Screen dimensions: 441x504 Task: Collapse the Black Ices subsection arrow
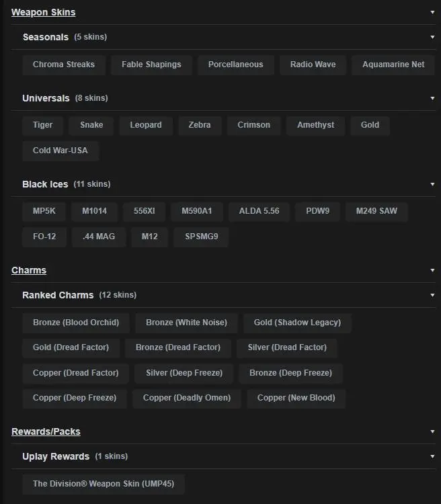click(x=432, y=184)
